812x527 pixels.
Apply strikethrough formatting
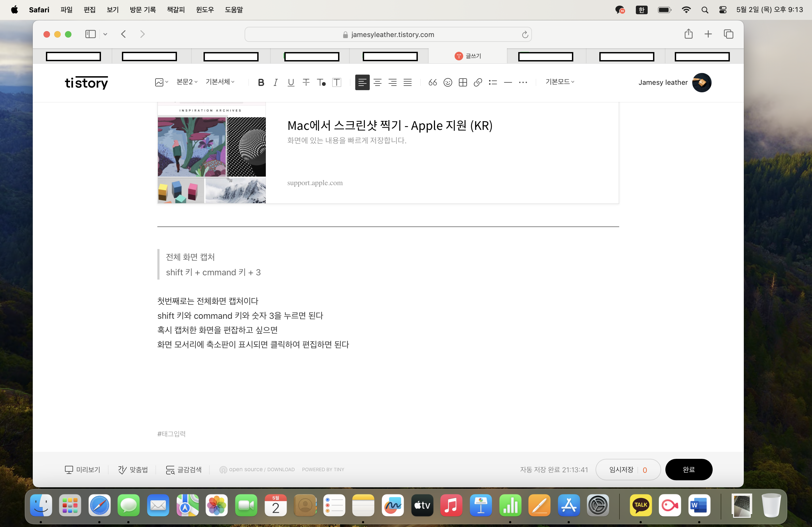(x=306, y=82)
